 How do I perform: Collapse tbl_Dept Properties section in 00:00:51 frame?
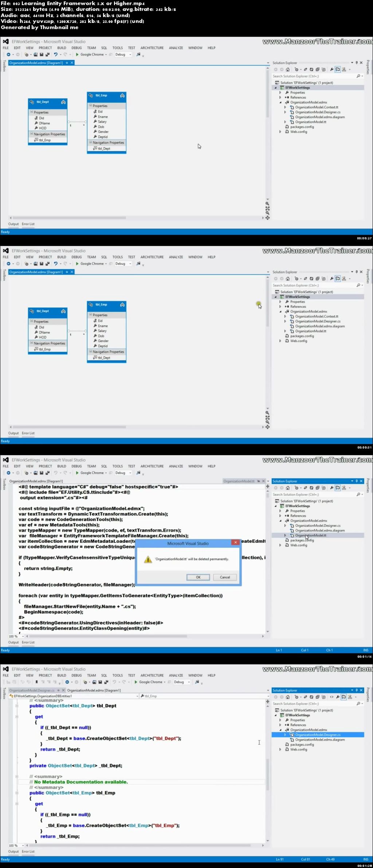[x=32, y=322]
